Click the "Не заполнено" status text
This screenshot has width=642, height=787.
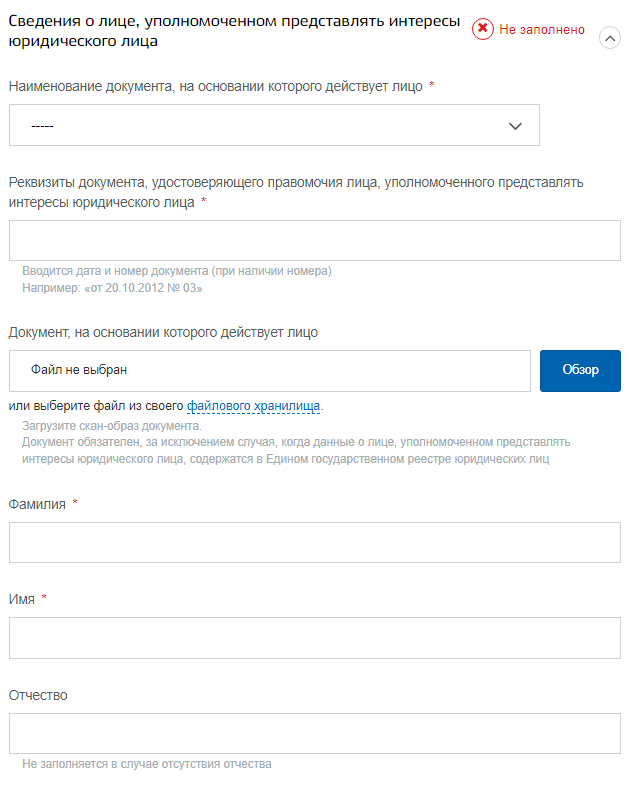542,30
